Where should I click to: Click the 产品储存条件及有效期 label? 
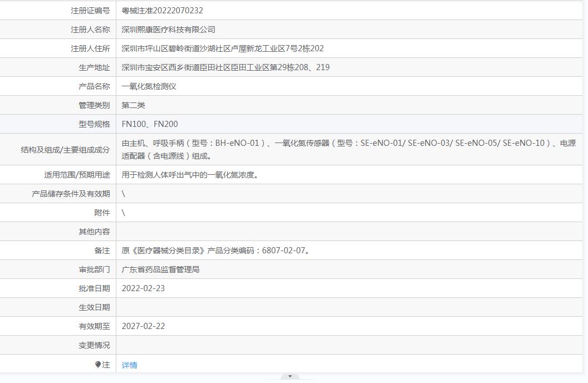tap(71, 194)
